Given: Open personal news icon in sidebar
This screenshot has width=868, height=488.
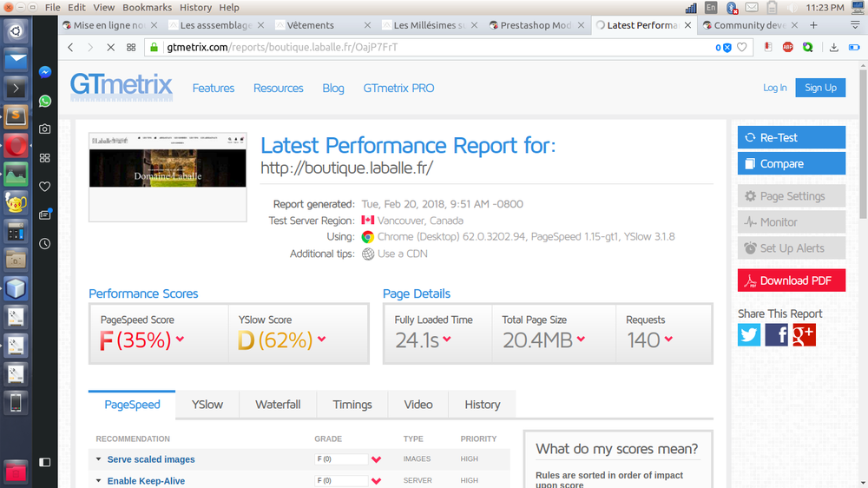Looking at the screenshot, I should (x=45, y=215).
